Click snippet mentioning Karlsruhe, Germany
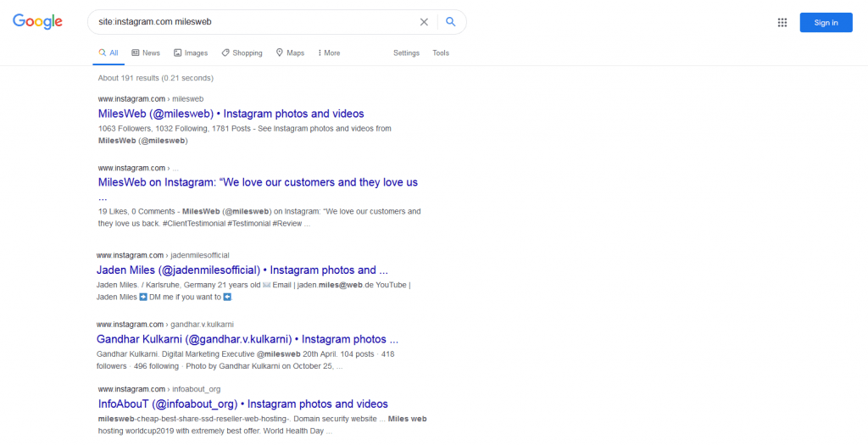 coord(253,291)
